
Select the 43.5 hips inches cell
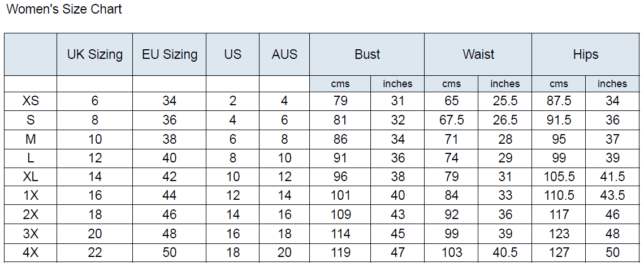[612, 195]
